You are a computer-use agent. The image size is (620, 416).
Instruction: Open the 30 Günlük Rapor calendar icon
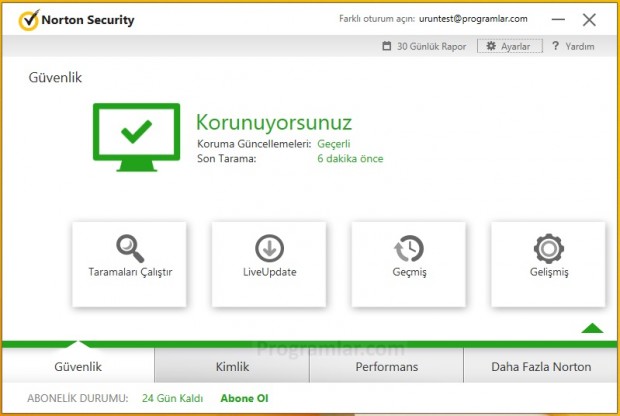point(386,46)
